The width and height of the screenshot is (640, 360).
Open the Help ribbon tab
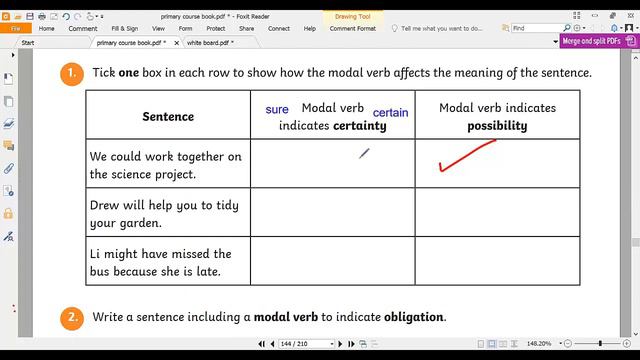pos(310,29)
